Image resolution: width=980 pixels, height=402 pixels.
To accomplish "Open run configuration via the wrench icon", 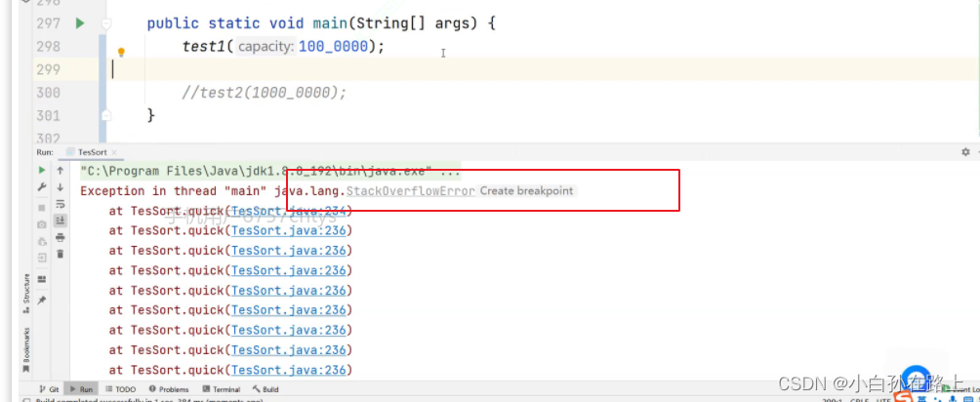I will point(42,187).
